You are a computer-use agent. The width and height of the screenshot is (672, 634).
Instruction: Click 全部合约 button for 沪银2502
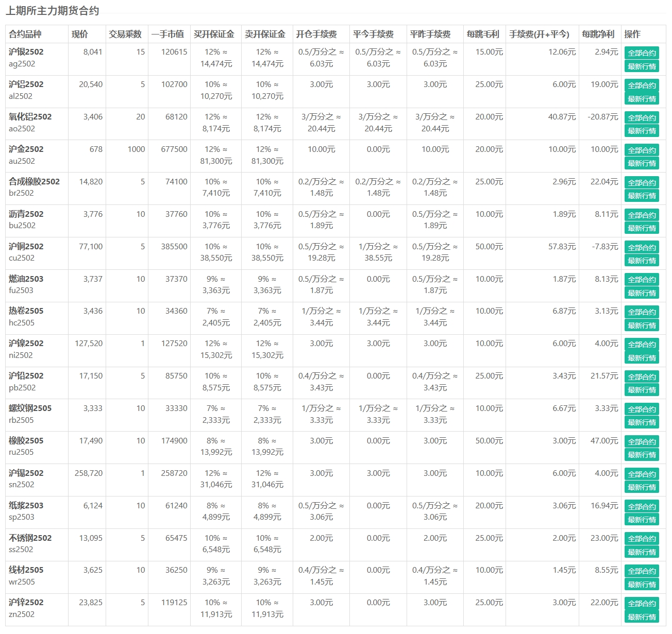[x=642, y=53]
